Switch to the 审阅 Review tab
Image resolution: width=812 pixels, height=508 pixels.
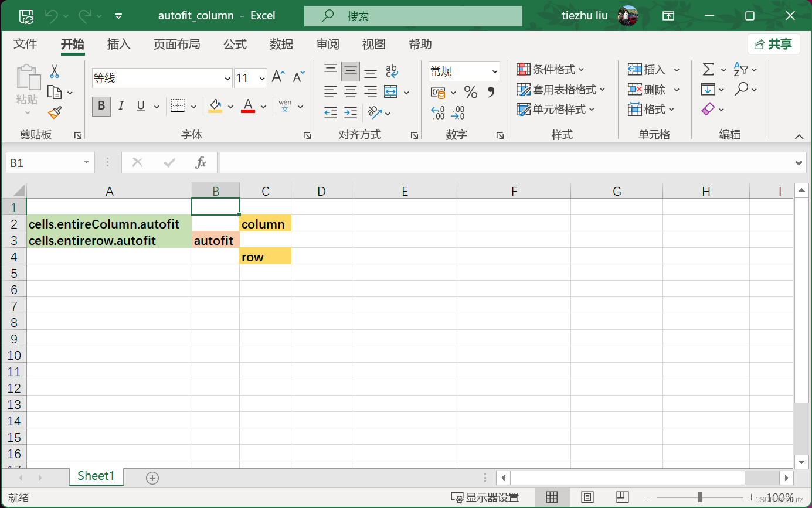328,45
